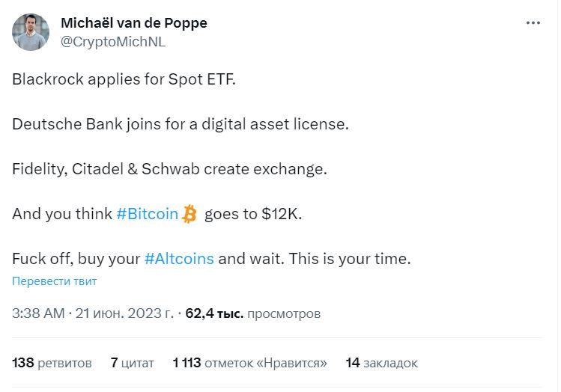Open the #Altcoins hashtag link

pos(179,259)
